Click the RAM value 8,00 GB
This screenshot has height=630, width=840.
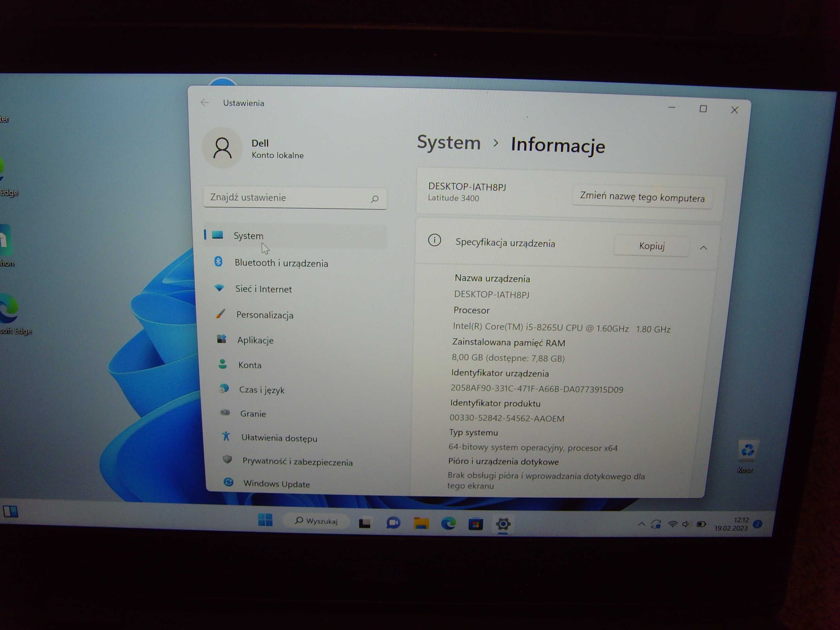pyautogui.click(x=508, y=358)
